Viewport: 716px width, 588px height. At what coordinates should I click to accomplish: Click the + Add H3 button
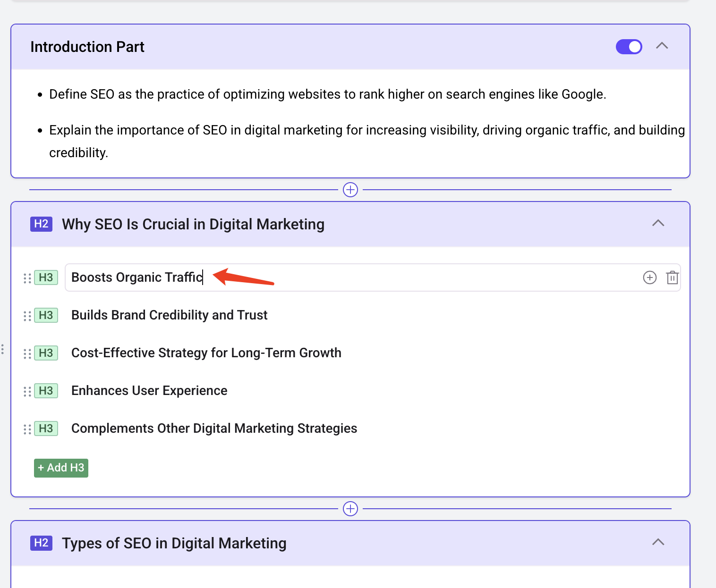tap(61, 468)
